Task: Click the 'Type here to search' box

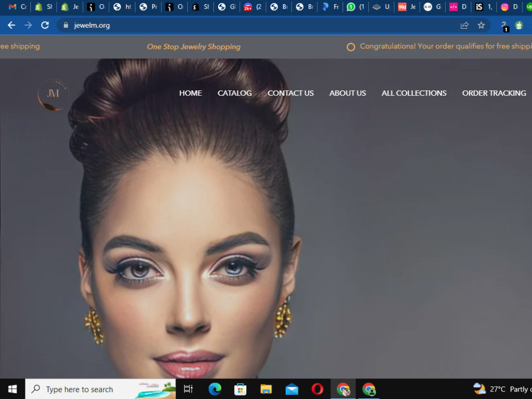Action: coord(101,389)
